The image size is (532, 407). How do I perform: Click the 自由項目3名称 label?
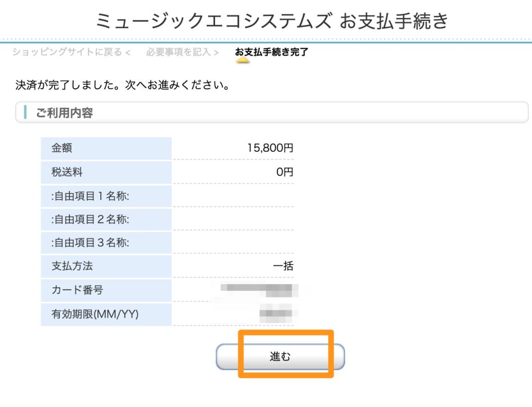pos(90,243)
